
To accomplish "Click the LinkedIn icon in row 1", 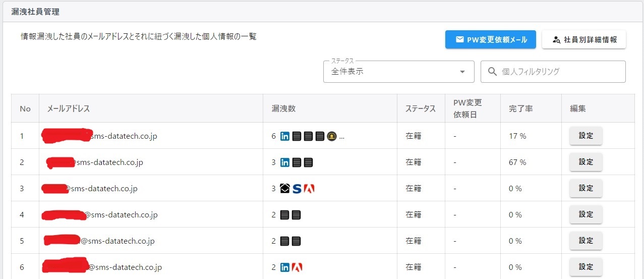I will (x=285, y=136).
